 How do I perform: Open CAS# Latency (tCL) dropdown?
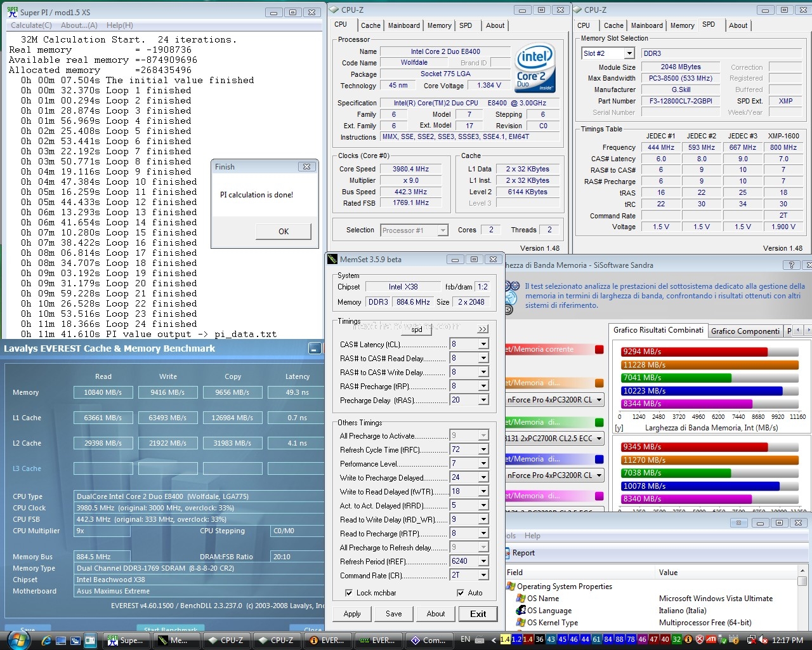[483, 344]
